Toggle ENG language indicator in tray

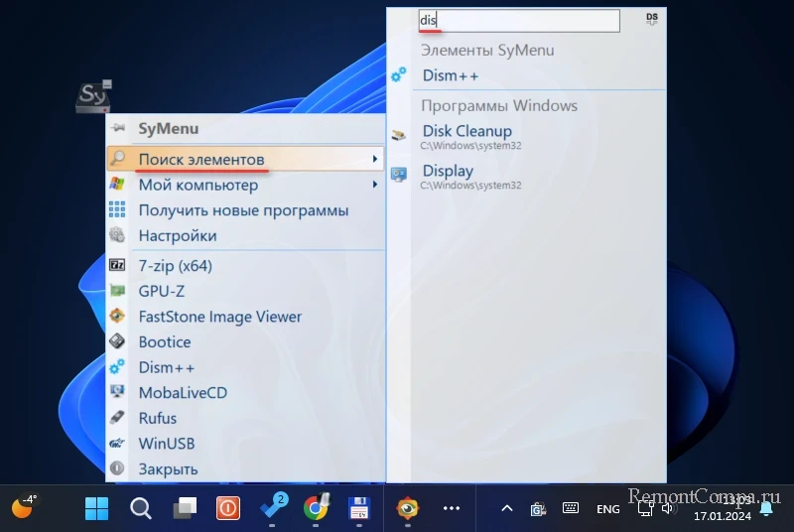pyautogui.click(x=607, y=509)
